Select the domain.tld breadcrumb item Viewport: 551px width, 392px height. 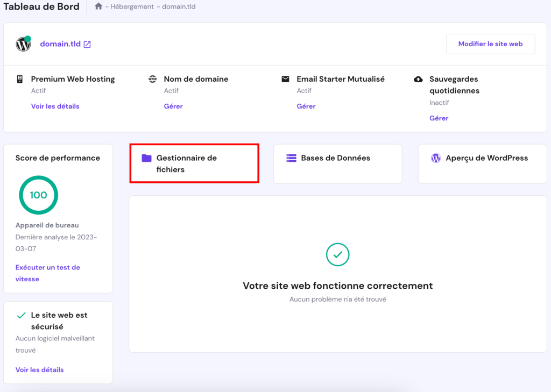178,6
